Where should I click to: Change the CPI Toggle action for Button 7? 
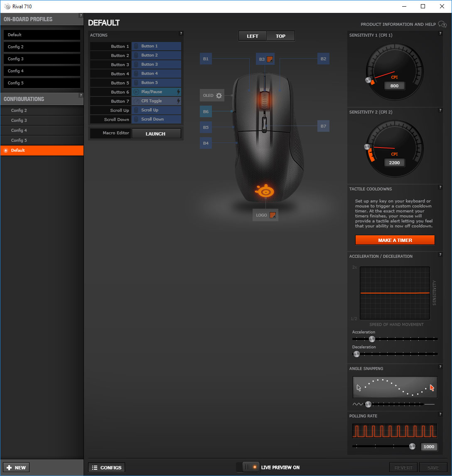click(157, 101)
